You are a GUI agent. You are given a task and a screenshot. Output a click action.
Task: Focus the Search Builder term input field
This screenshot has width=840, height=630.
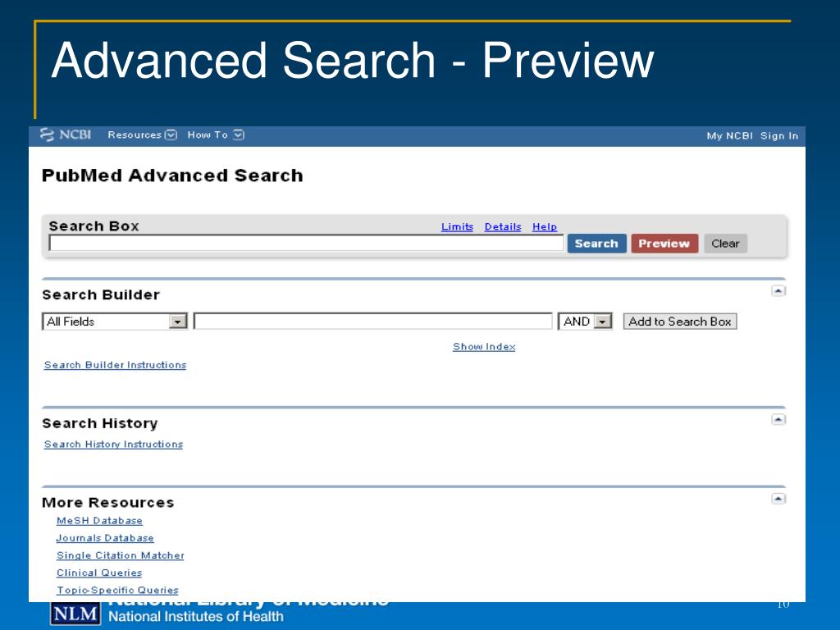(373, 322)
